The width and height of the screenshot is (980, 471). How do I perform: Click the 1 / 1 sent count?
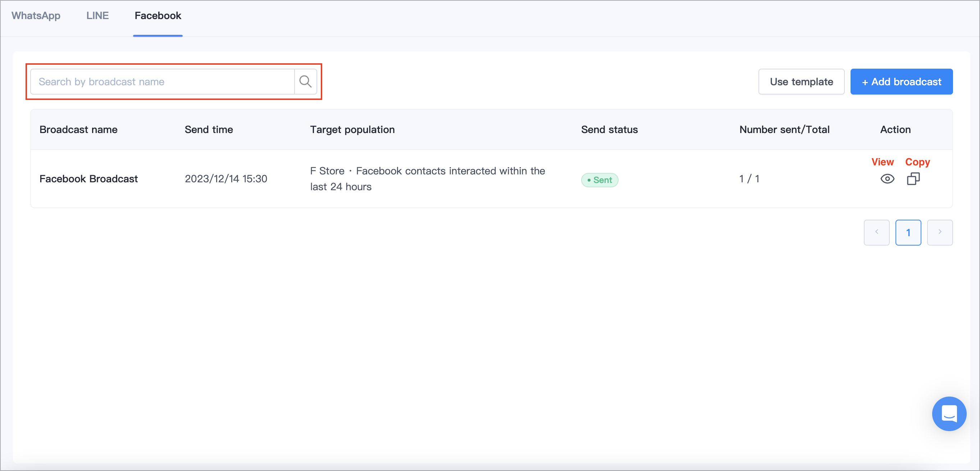pos(749,179)
